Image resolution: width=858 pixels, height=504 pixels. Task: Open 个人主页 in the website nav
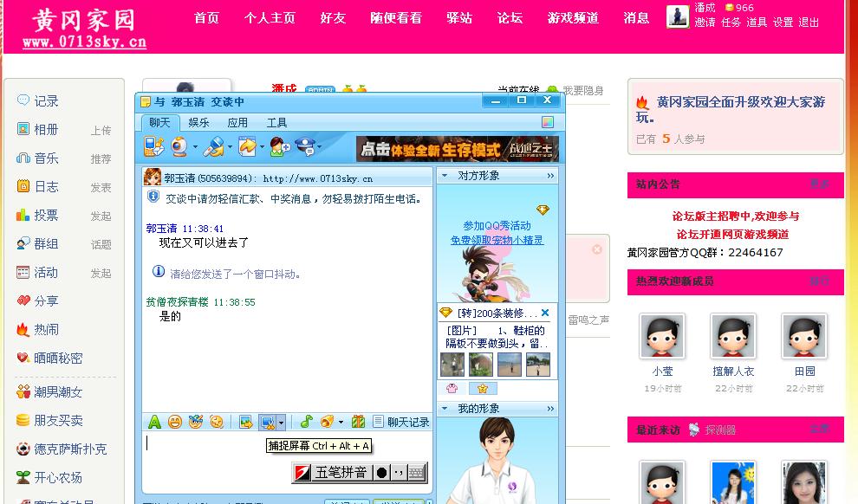(270, 18)
